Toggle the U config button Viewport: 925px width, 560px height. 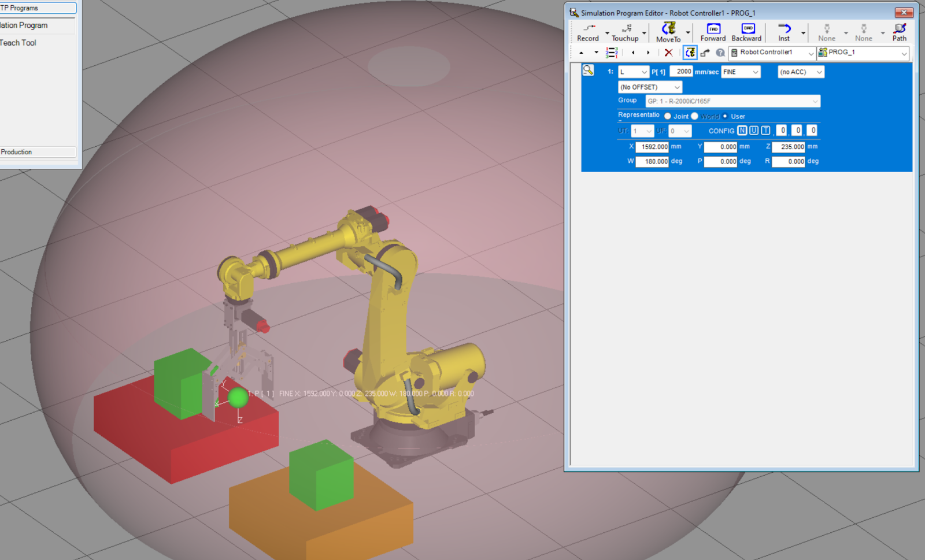click(754, 131)
